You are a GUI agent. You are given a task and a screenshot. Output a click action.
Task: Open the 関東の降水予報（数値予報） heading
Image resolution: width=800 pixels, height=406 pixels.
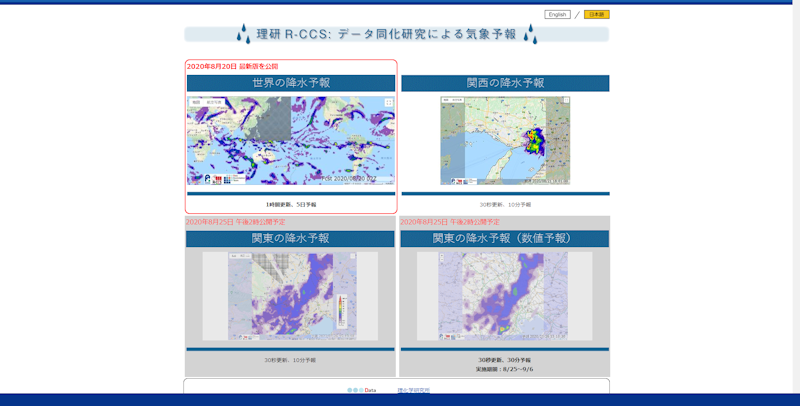click(504, 239)
